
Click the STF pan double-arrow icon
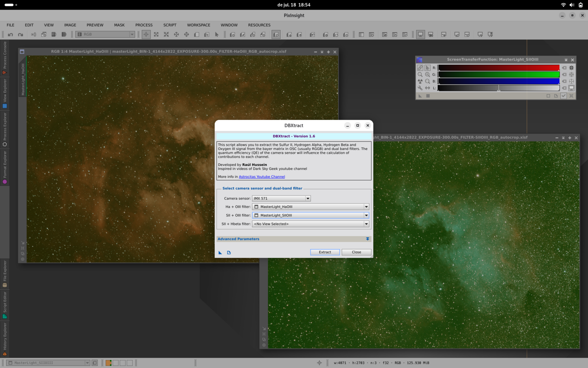point(427,88)
